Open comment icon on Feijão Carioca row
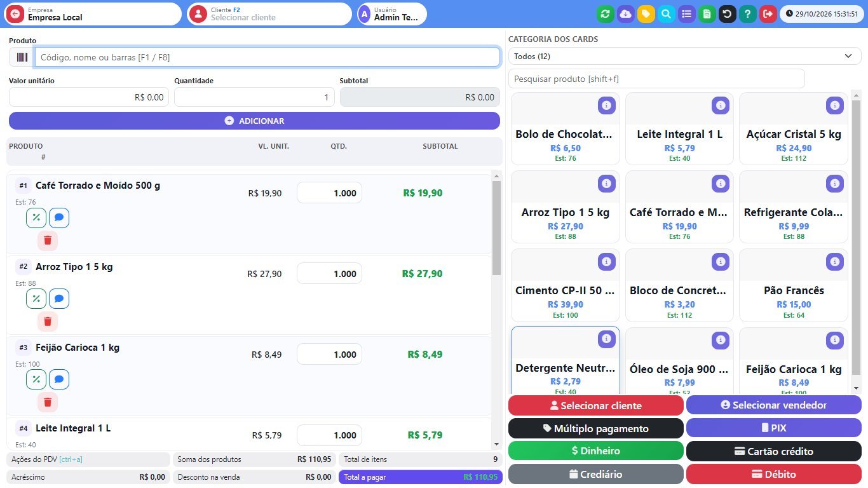Screen dimensions: 868x488 pyautogui.click(x=59, y=379)
